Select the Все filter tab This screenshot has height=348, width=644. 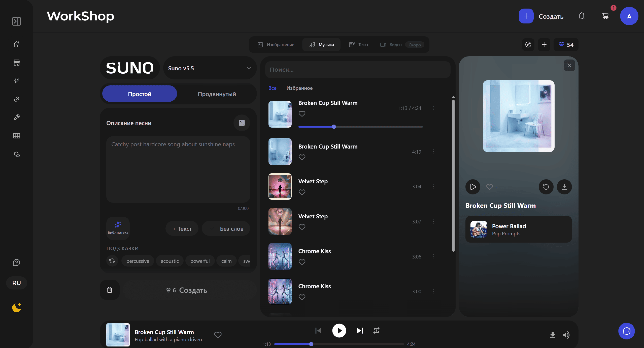tap(272, 88)
